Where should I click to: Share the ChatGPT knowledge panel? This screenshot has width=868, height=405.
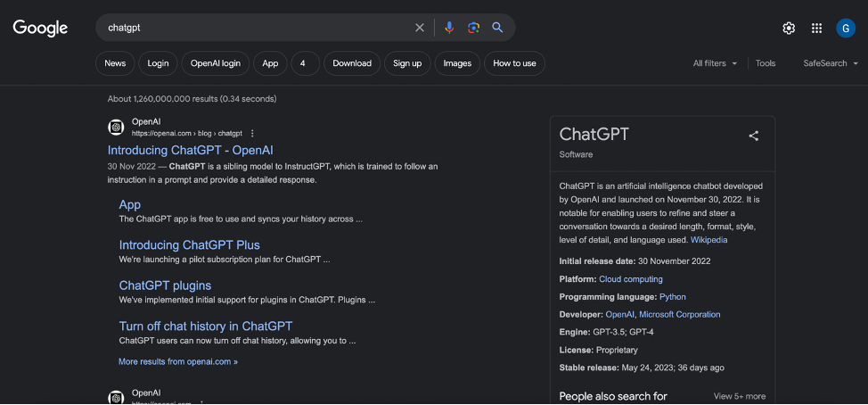pyautogui.click(x=753, y=136)
